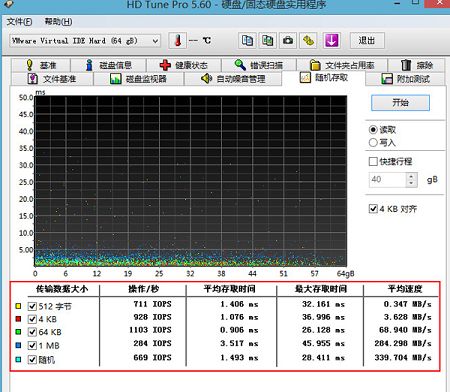Image resolution: width=450 pixels, height=392 pixels.
Task: Click the yellow 512 字节 color swatch
Action: coord(18,306)
